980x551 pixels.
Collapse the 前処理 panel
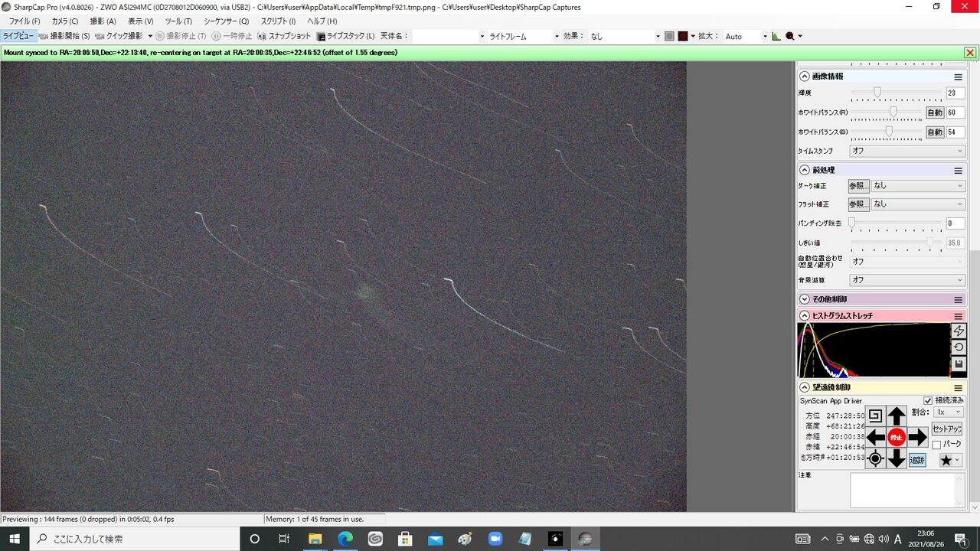(x=805, y=170)
